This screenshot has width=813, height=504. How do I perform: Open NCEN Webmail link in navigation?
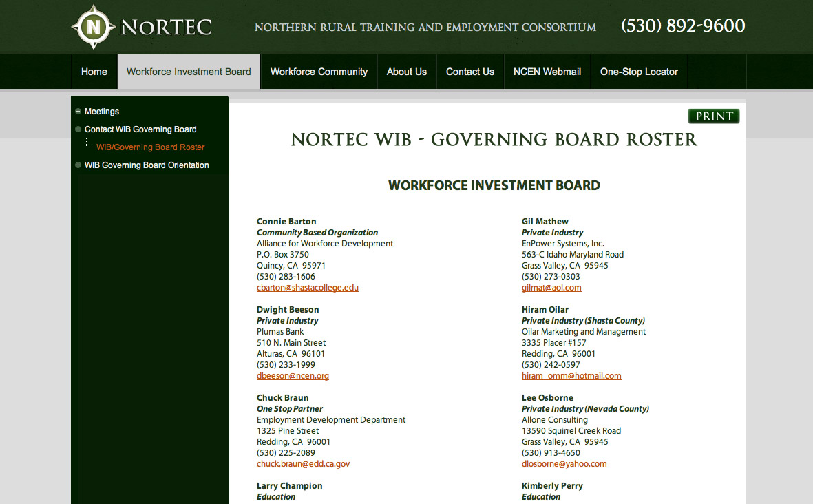coord(547,72)
